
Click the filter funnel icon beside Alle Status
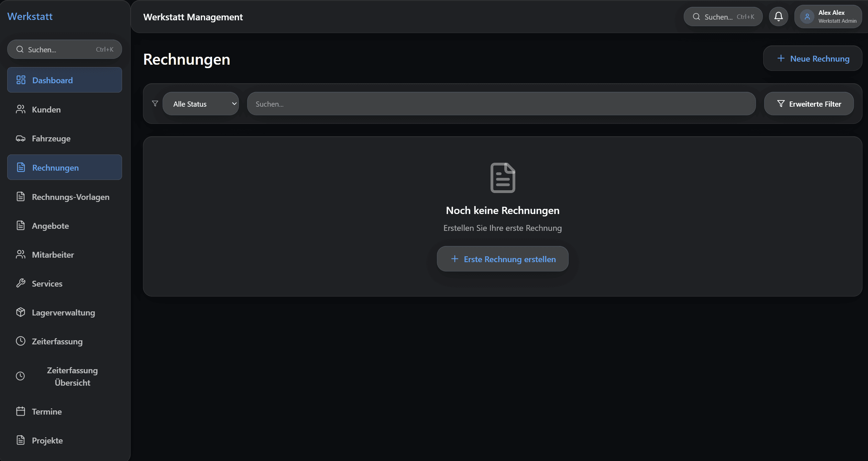tap(155, 104)
